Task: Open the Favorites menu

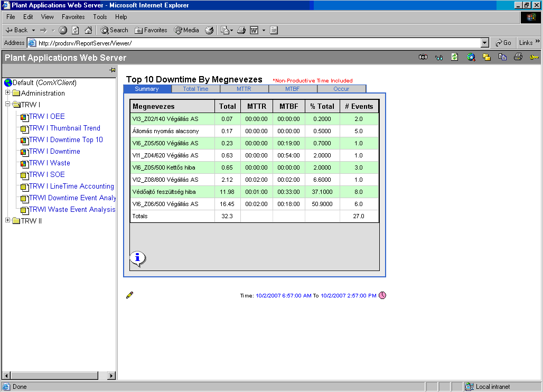Action: 73,17
